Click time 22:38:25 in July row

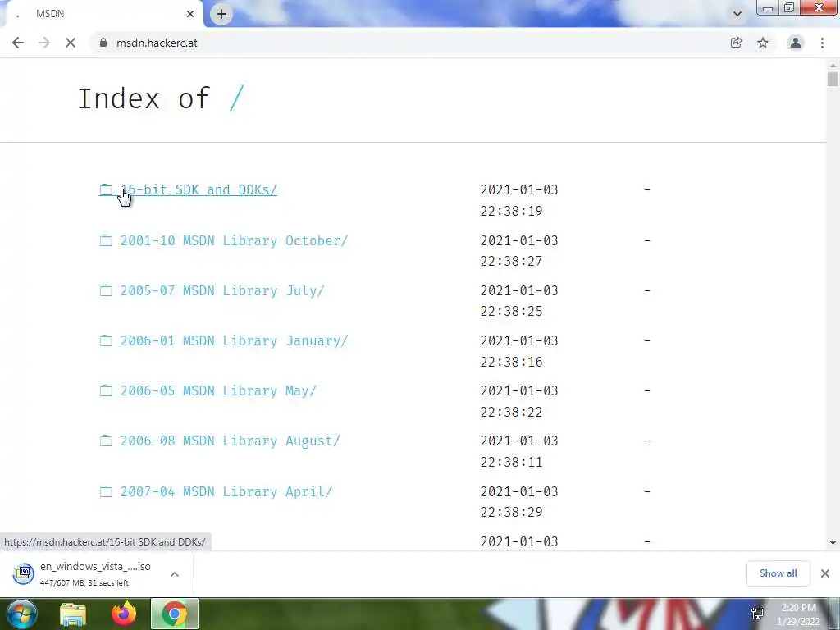(512, 311)
